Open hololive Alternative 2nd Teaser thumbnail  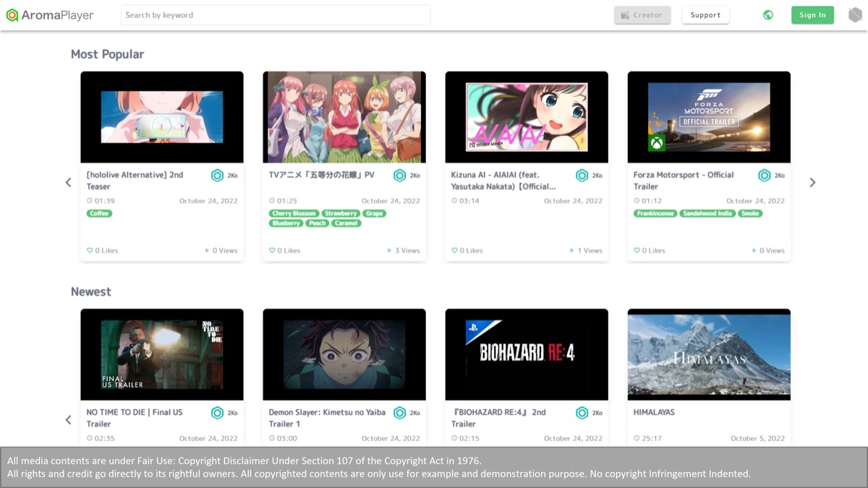coord(162,117)
